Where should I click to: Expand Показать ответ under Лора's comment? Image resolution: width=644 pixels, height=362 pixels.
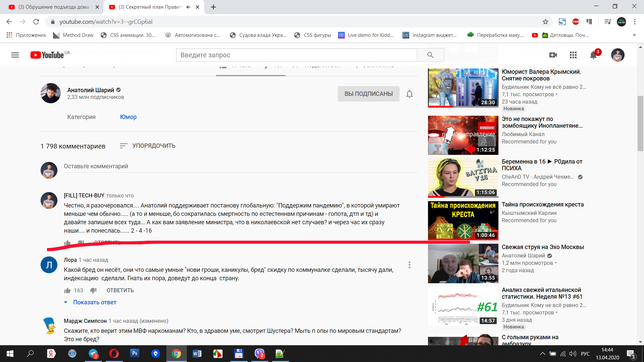90,302
